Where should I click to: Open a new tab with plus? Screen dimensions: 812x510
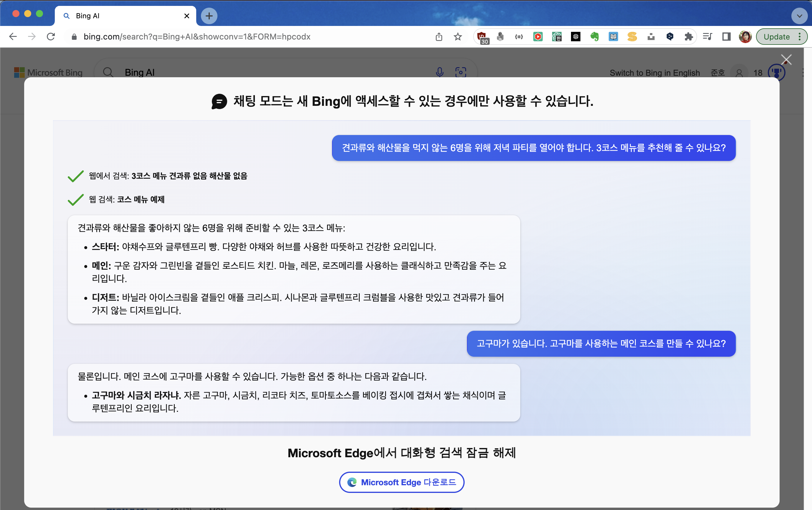click(x=209, y=16)
